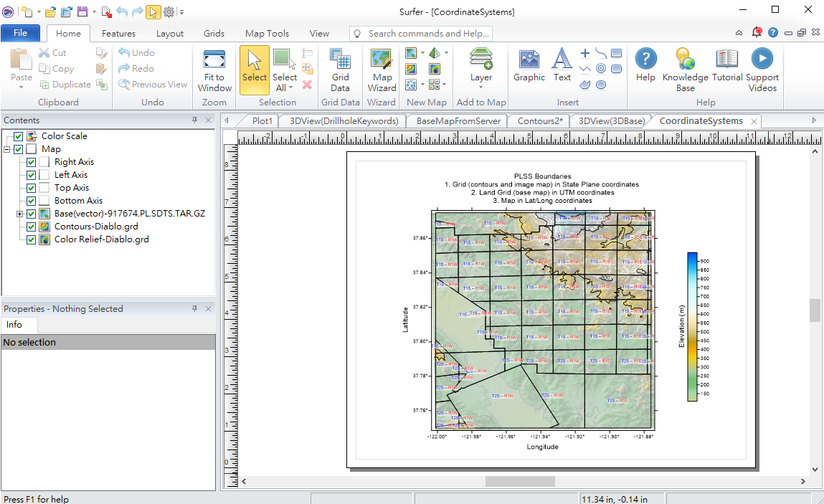Hide the Top Axis via checkbox
Image resolution: width=824 pixels, height=504 pixels.
click(x=32, y=188)
